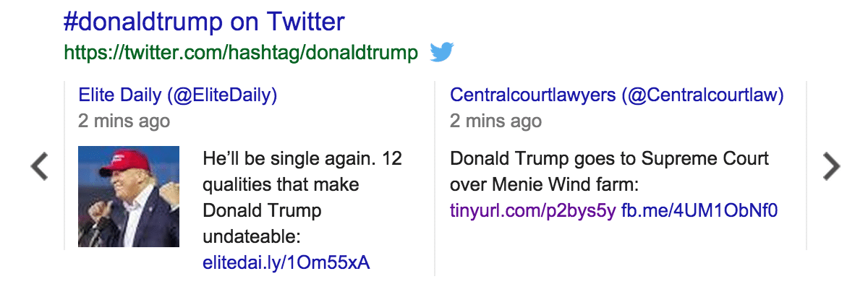Open the fb.me/4UM1ObNf0 link
The image size is (868, 292).
click(699, 210)
